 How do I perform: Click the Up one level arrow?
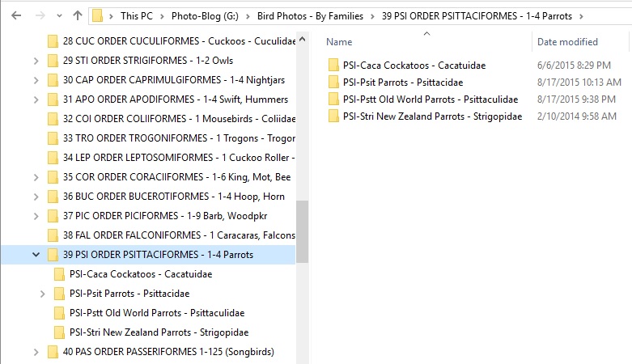(x=77, y=15)
